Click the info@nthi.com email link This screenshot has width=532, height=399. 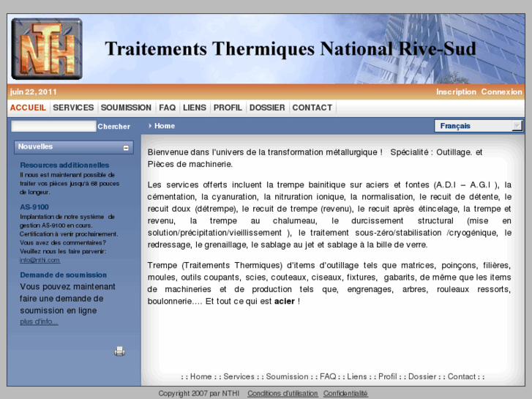(x=40, y=260)
